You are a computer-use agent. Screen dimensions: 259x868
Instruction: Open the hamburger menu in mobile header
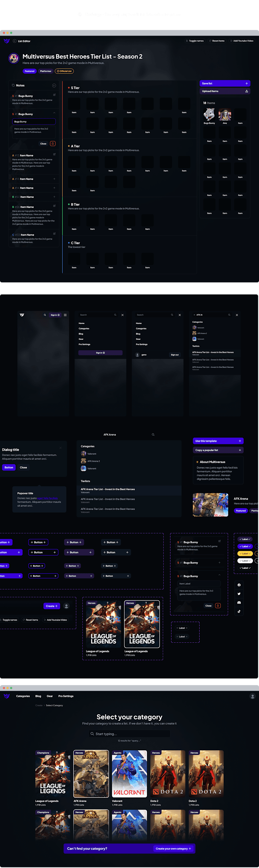(65, 315)
